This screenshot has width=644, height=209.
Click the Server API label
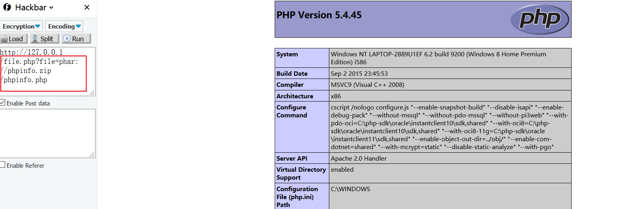(292, 159)
